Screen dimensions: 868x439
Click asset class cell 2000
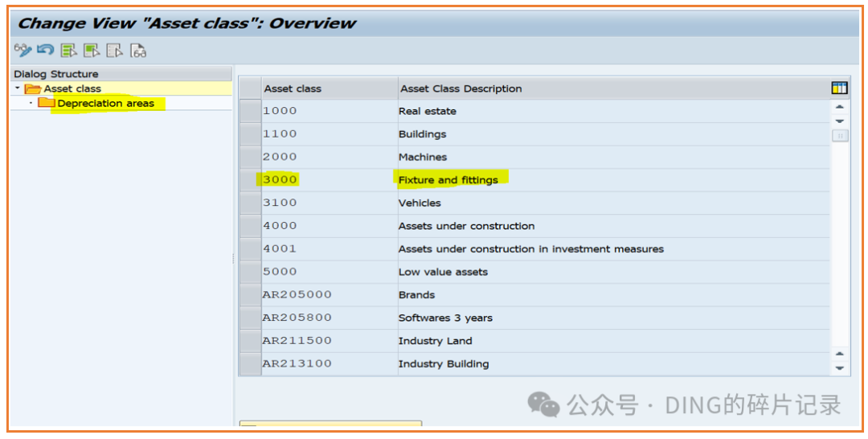pyautogui.click(x=330, y=157)
